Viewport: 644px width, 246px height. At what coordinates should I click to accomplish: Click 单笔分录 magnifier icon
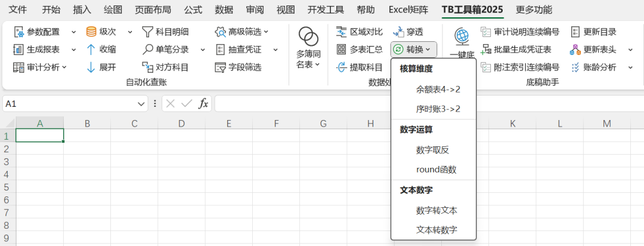(147, 50)
